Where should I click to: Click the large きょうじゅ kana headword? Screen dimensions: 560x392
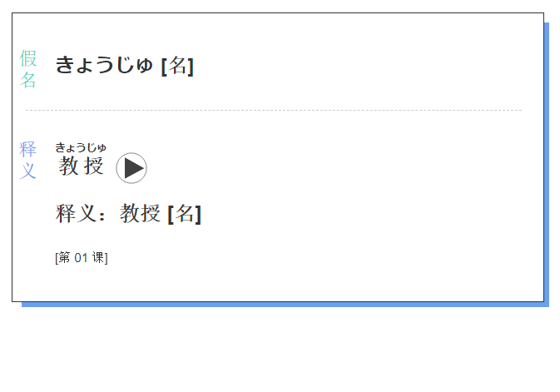(x=104, y=65)
